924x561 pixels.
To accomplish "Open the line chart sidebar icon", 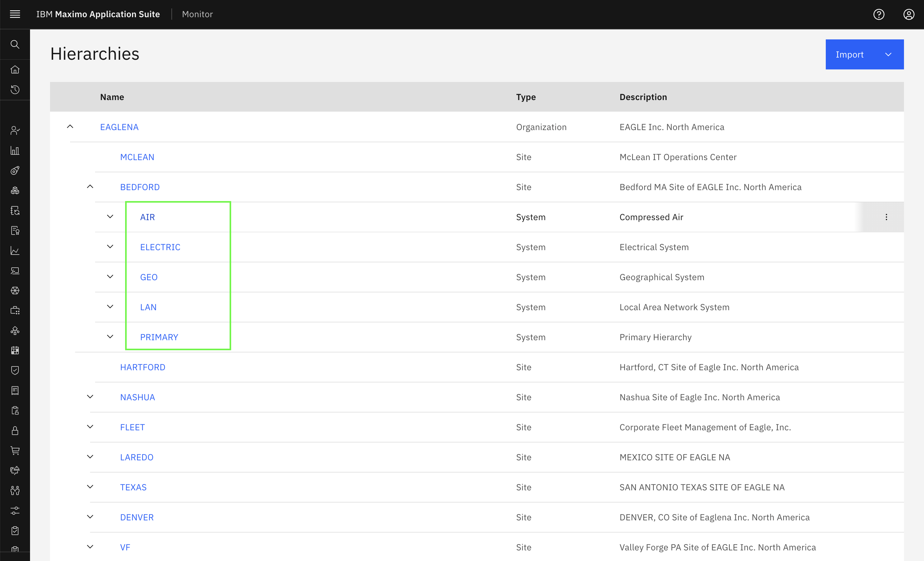I will click(15, 250).
